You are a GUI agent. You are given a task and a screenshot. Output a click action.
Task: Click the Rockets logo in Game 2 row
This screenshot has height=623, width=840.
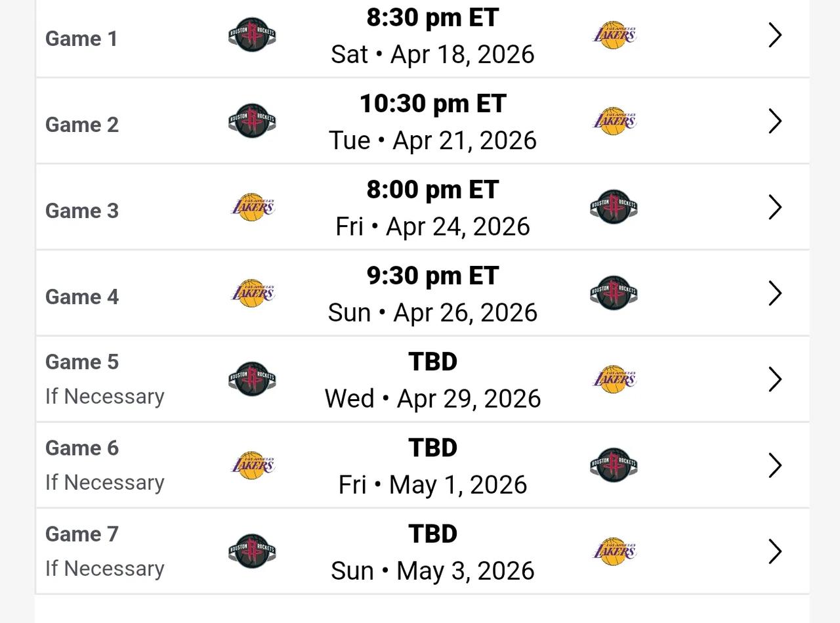252,121
